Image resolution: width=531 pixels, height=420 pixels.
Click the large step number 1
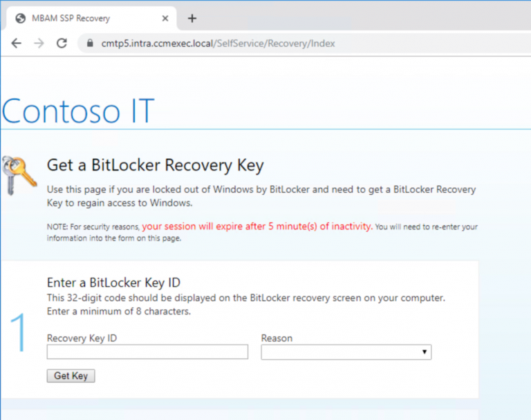19,333
